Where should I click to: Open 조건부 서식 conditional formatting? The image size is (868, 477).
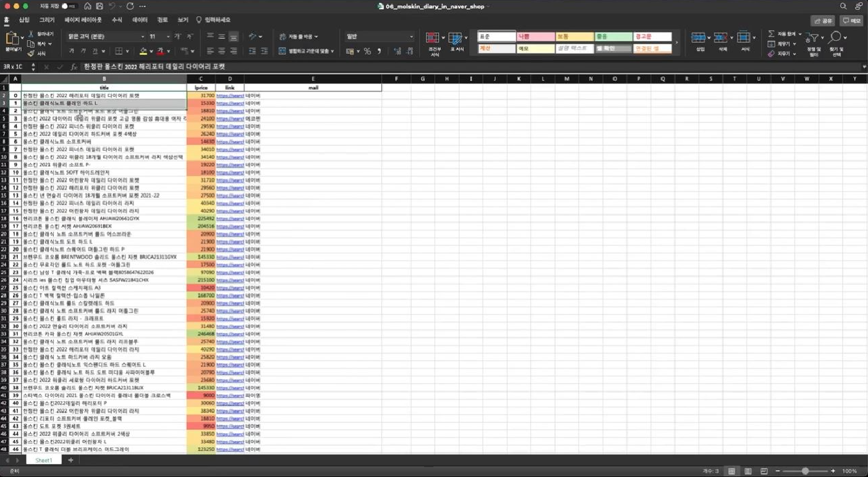434,43
